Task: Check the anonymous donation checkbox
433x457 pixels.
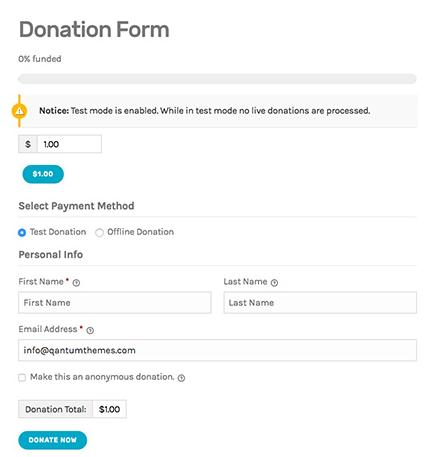Action: pos(22,378)
